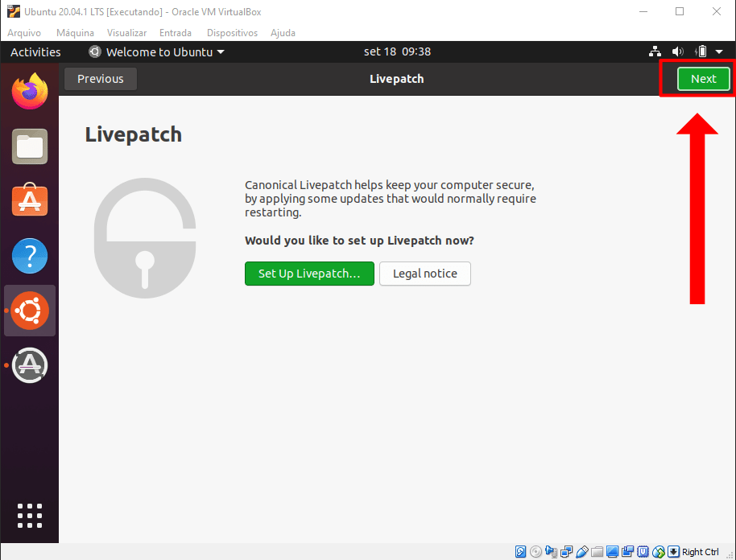Open the Help icon in the dock
This screenshot has height=560, width=736.
coord(30,256)
